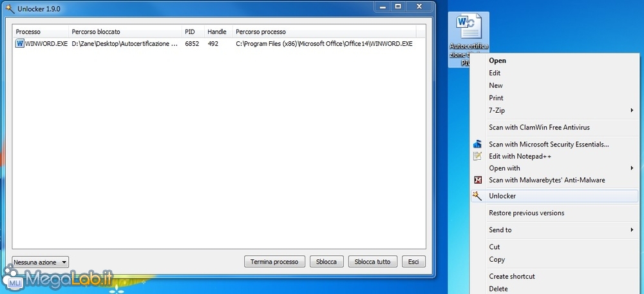Select the WINWORD.EXE process name cell
644x294 pixels.
click(46, 44)
